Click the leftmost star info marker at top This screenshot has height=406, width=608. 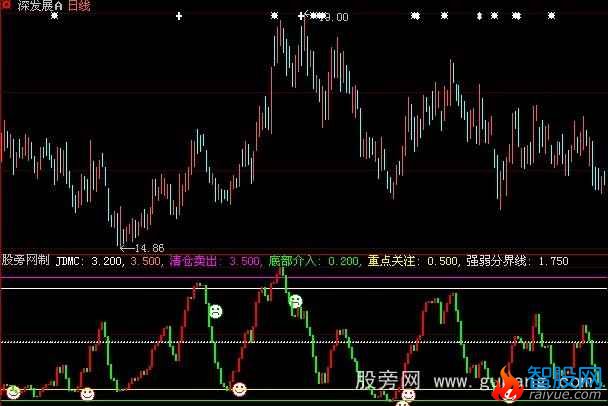pos(55,16)
